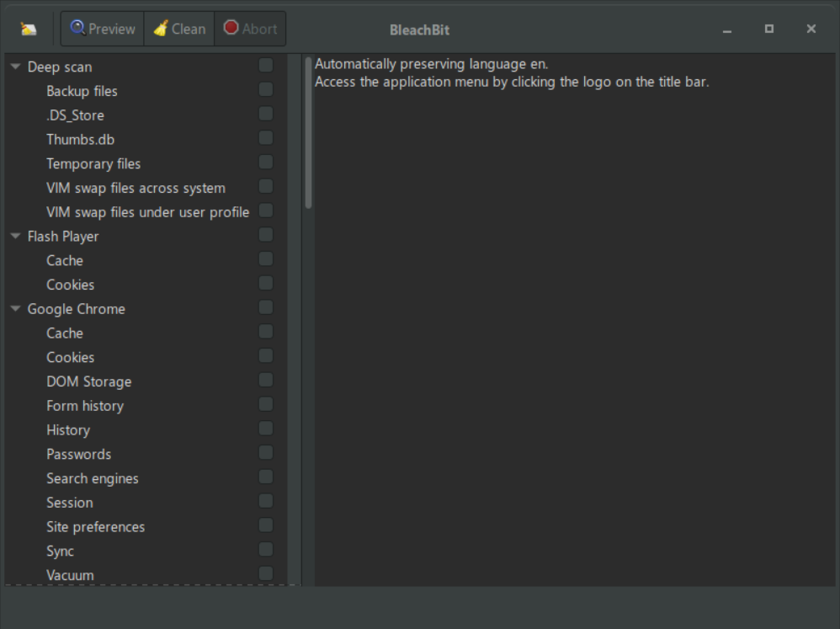Check VIM swap files under user profile
840x629 pixels.
266,211
